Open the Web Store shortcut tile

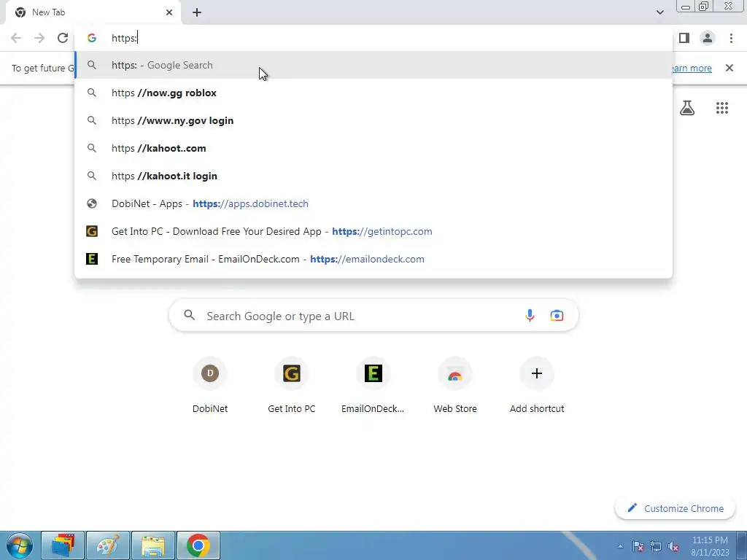click(x=455, y=385)
